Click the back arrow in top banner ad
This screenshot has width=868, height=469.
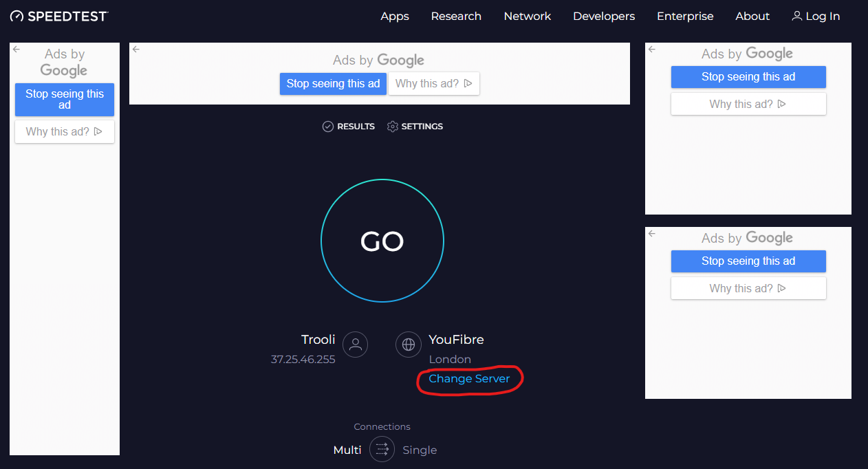pyautogui.click(x=136, y=50)
